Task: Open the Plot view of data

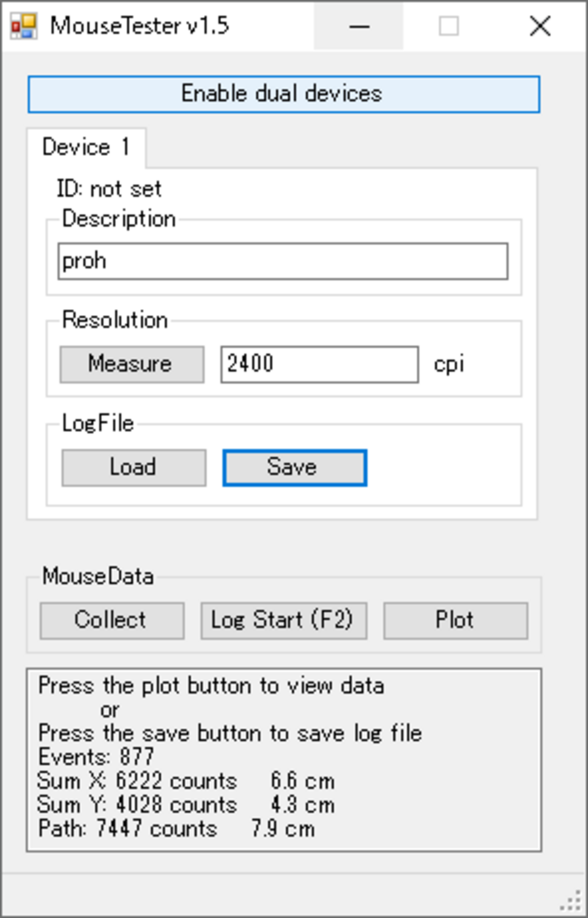Action: coord(455,620)
